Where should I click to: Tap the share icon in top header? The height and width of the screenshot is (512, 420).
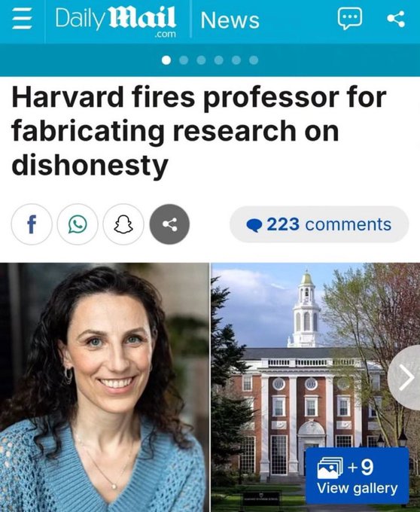tap(396, 19)
